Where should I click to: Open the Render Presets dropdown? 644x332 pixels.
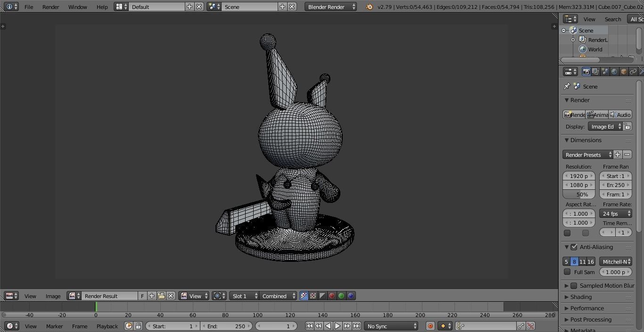tap(588, 154)
